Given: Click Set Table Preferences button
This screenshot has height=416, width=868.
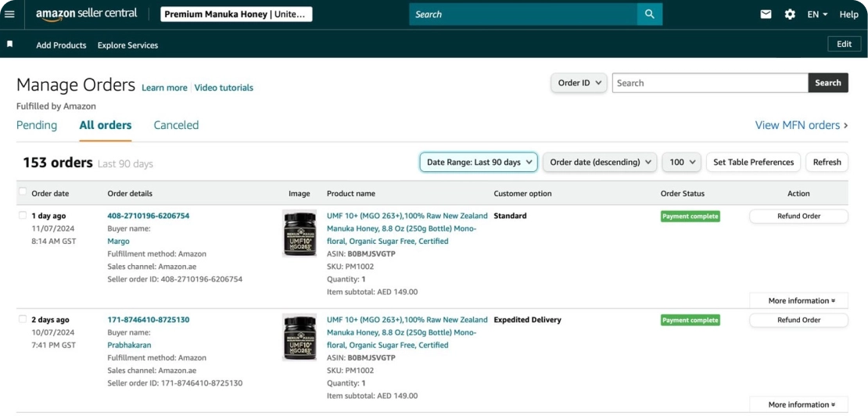Looking at the screenshot, I should (753, 162).
